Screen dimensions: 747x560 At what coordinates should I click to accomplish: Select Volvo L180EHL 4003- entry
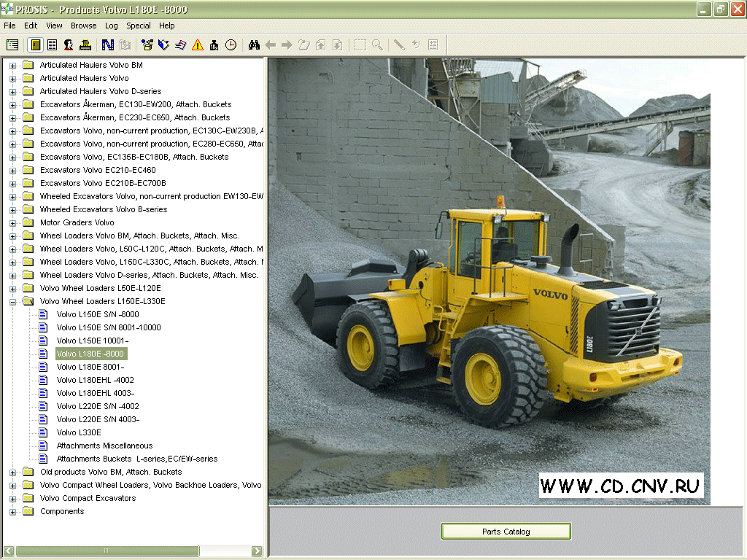96,393
